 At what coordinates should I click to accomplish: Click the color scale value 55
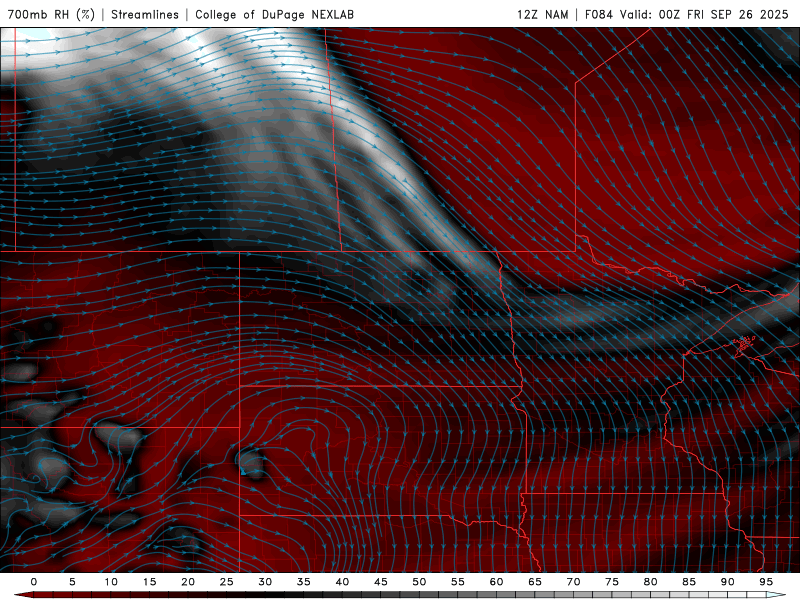pyautogui.click(x=458, y=582)
